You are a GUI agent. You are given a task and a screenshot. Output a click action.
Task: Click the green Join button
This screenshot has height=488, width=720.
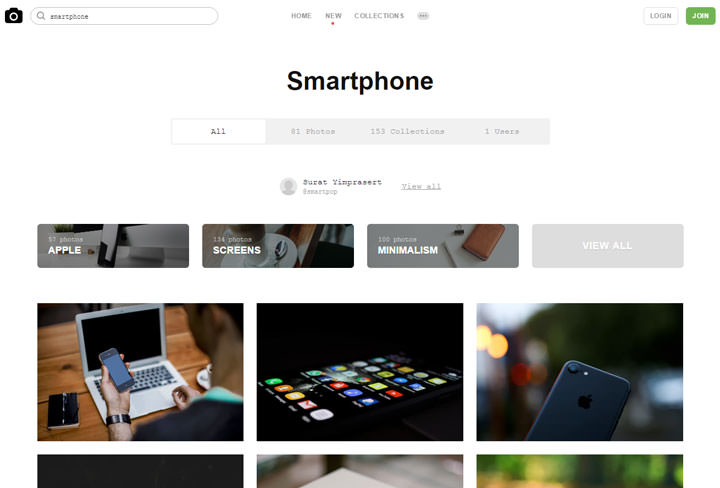(700, 16)
